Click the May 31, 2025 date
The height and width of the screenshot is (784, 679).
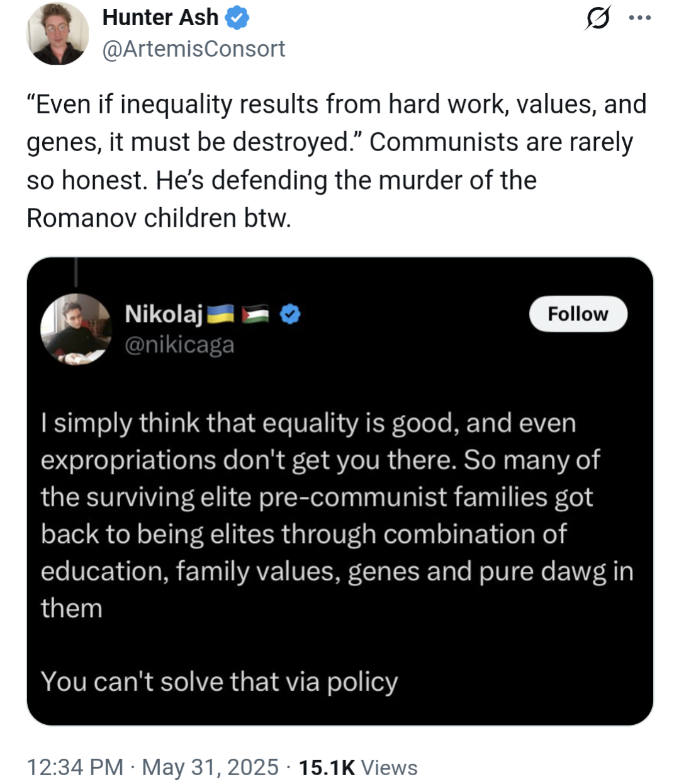coord(210,767)
